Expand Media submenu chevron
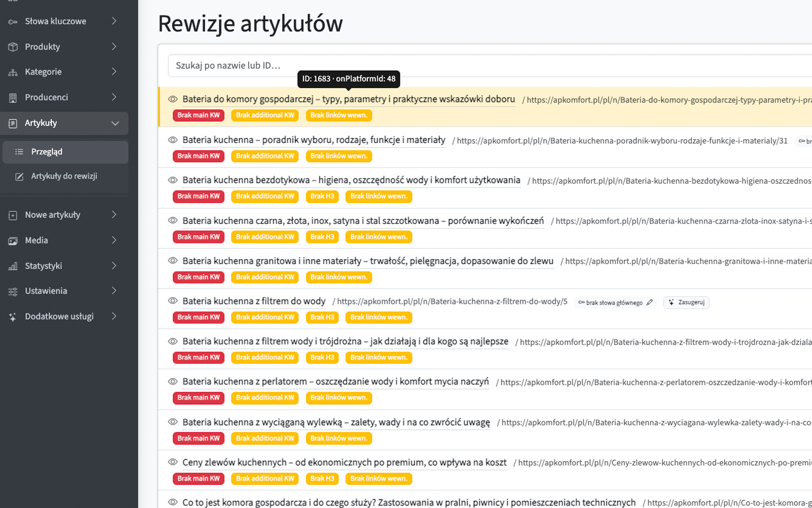This screenshot has width=812, height=508. coord(114,240)
